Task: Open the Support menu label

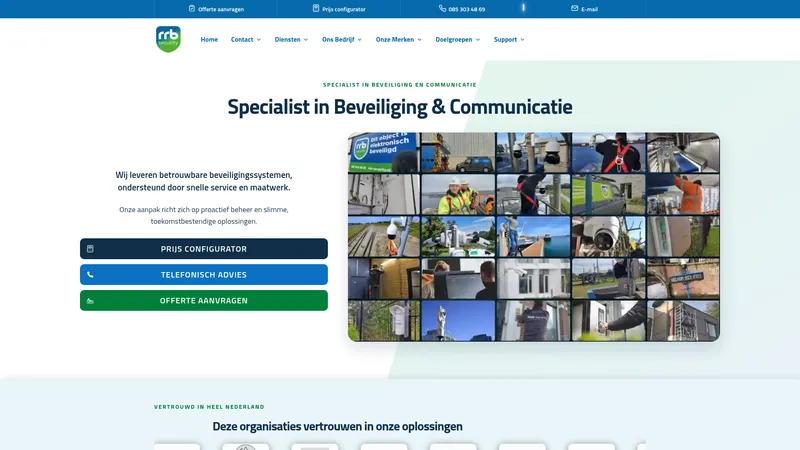Action: click(505, 39)
